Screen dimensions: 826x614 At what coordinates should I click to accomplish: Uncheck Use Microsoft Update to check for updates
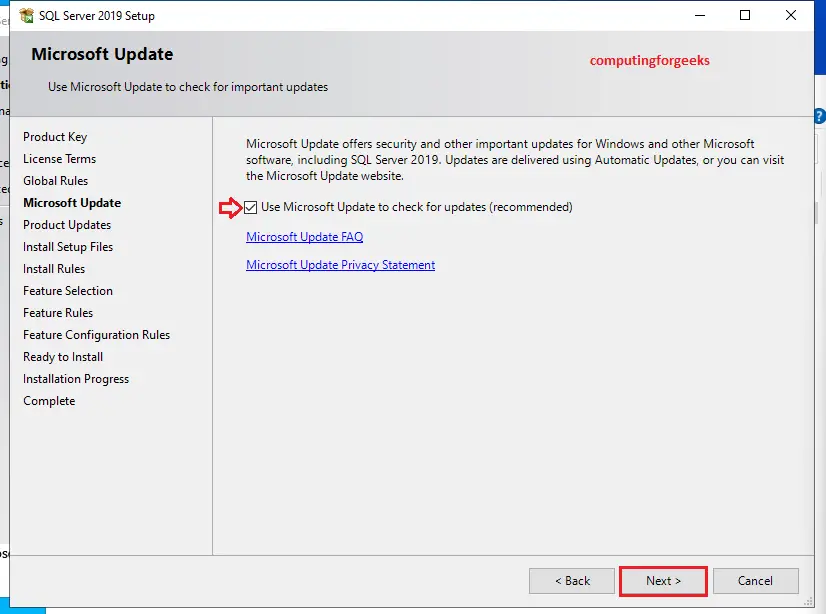pos(251,207)
